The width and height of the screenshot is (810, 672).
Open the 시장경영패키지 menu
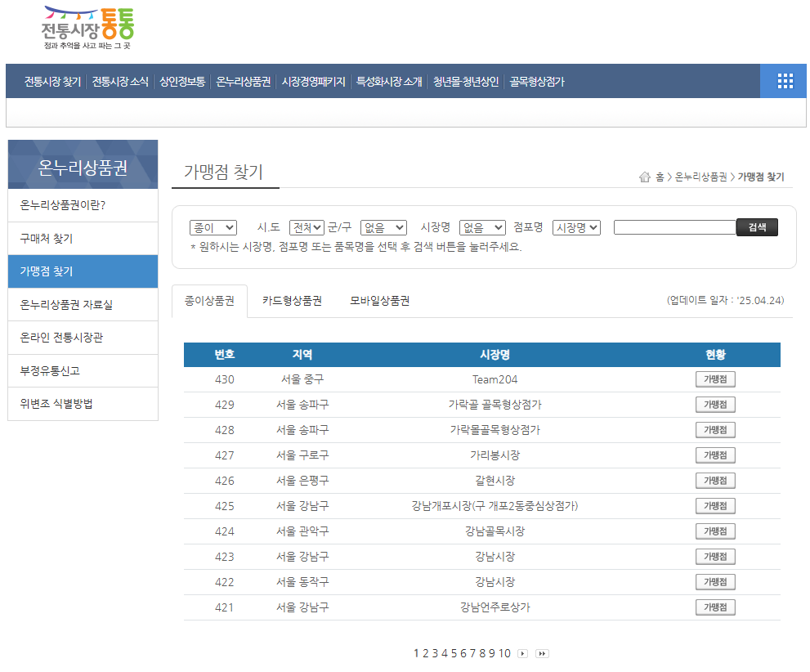314,81
